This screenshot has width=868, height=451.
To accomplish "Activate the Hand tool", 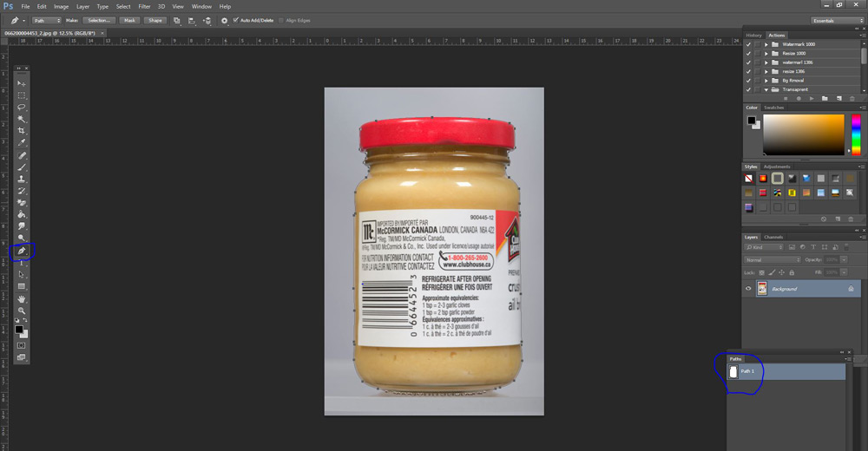I will tap(22, 299).
